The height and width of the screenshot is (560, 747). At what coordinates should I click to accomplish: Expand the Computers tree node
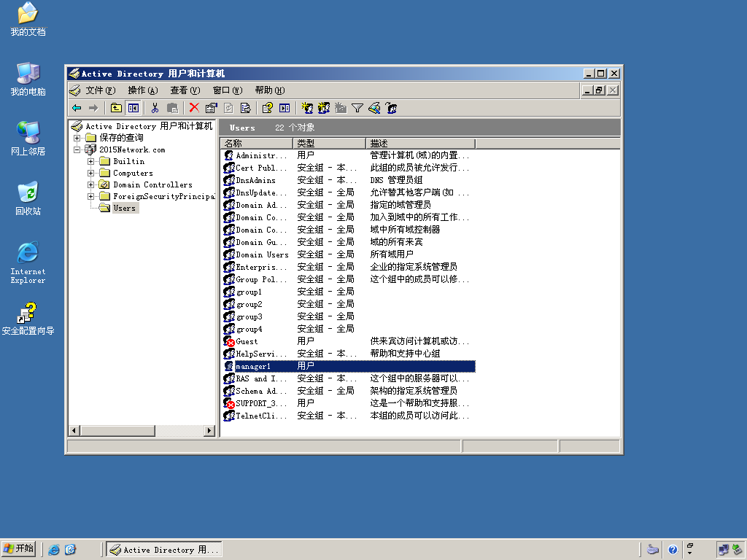click(x=90, y=173)
